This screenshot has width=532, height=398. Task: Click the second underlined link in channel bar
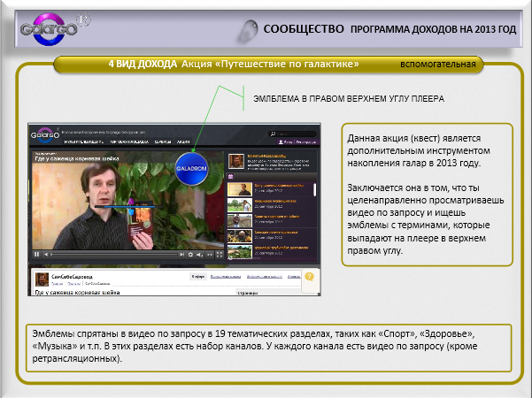(265, 277)
